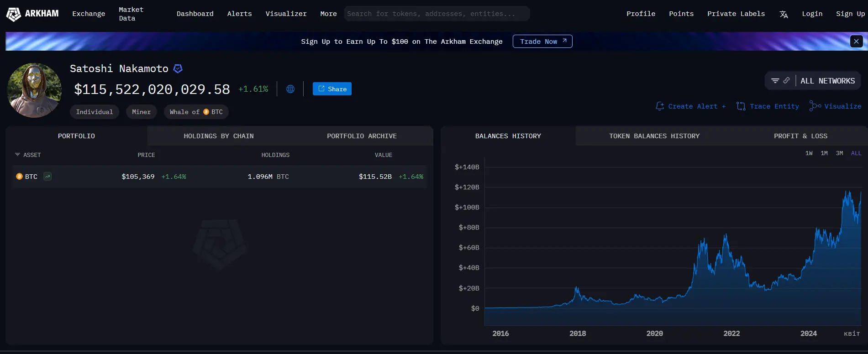Click the Login link
868x354 pixels.
pos(812,14)
